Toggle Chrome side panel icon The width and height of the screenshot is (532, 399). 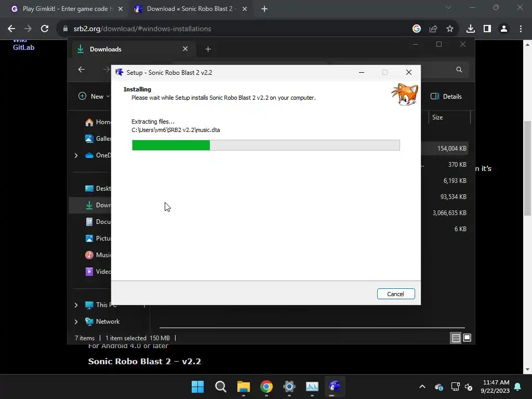pos(487,29)
